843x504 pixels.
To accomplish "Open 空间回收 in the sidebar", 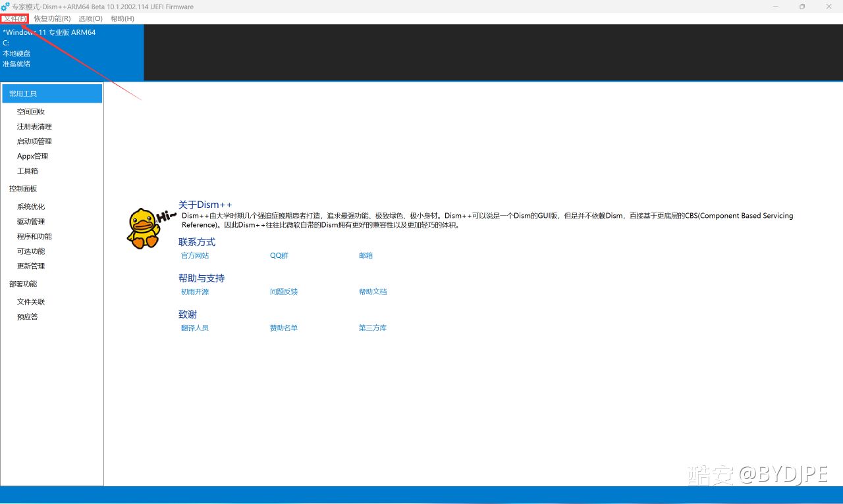I will [31, 112].
